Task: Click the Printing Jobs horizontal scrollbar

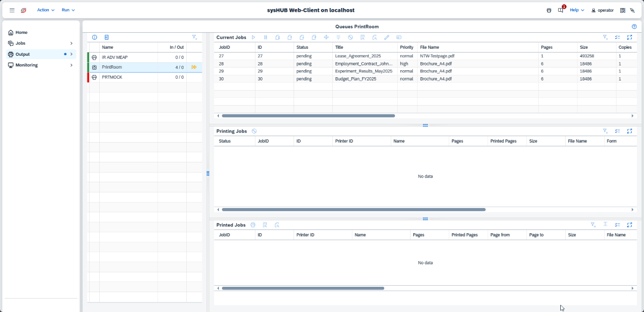Action: pos(354,210)
